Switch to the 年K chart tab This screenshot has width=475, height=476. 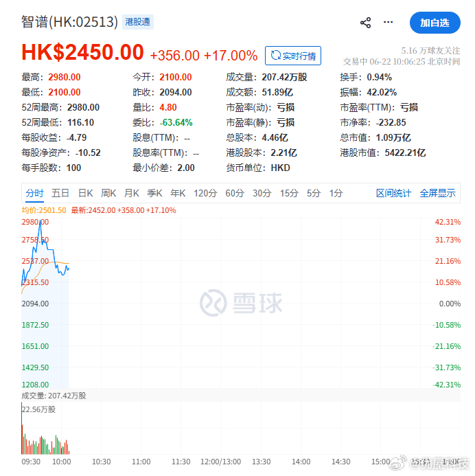coord(178,193)
